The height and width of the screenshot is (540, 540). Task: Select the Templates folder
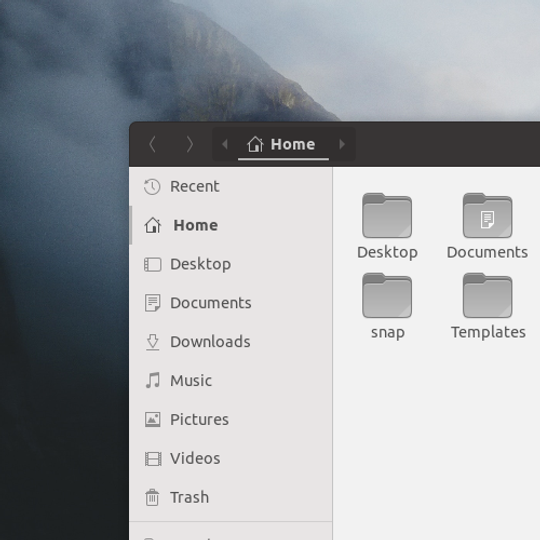pyautogui.click(x=488, y=306)
